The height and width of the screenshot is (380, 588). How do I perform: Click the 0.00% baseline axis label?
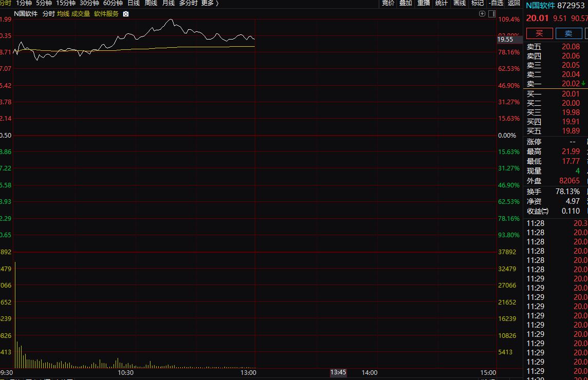tap(507, 136)
